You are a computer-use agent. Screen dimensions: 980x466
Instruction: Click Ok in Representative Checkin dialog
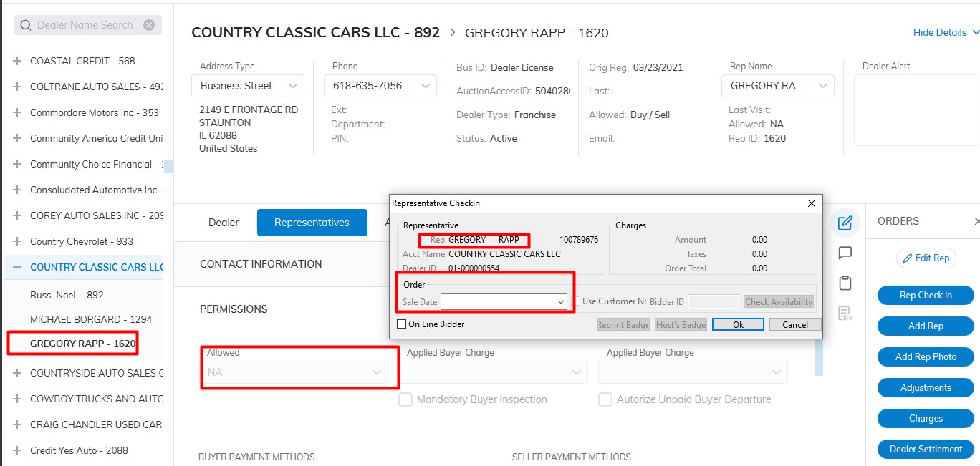click(x=738, y=324)
